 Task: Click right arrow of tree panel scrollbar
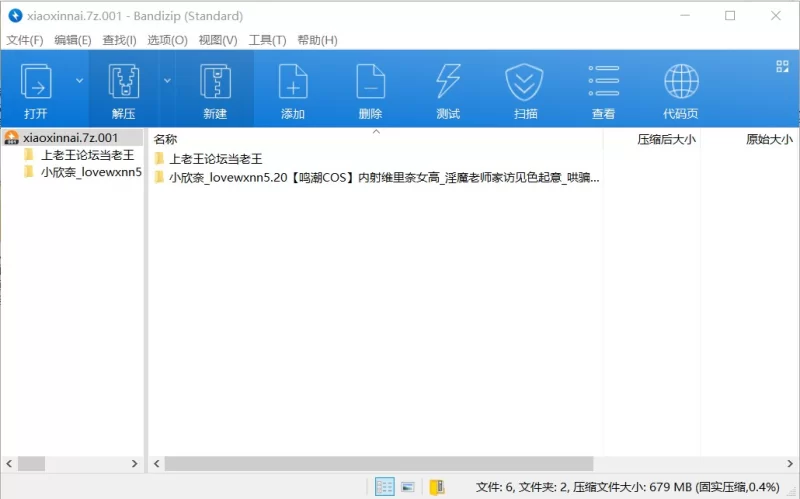pyautogui.click(x=135, y=464)
